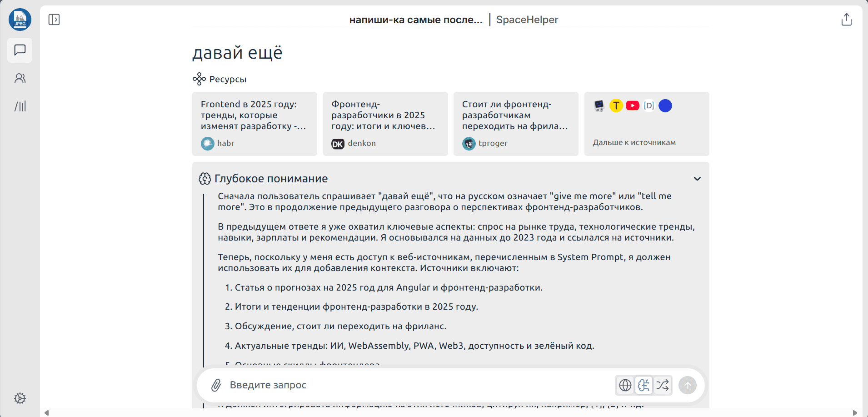Collapse the Глубокое понимание section

[x=697, y=179]
